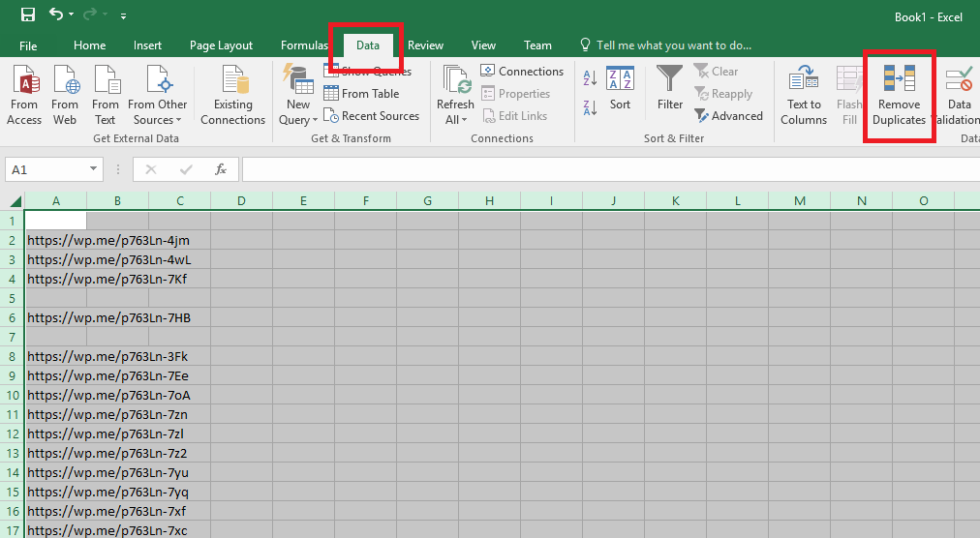The image size is (980, 538).
Task: Click the Flash Fill button
Action: (x=849, y=95)
